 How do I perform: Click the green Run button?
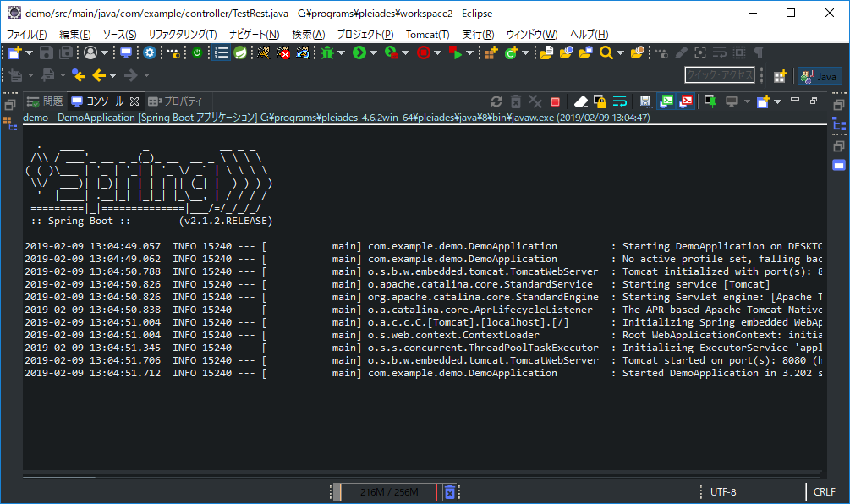[x=359, y=52]
